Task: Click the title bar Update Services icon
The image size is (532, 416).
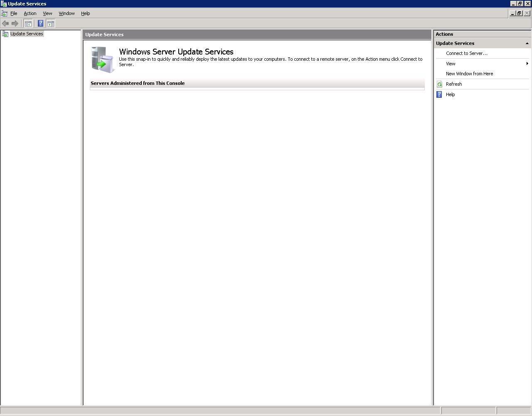Action: coord(4,4)
